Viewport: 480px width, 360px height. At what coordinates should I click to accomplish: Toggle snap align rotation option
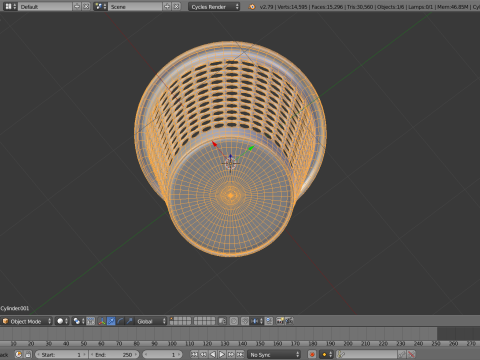tap(269, 321)
